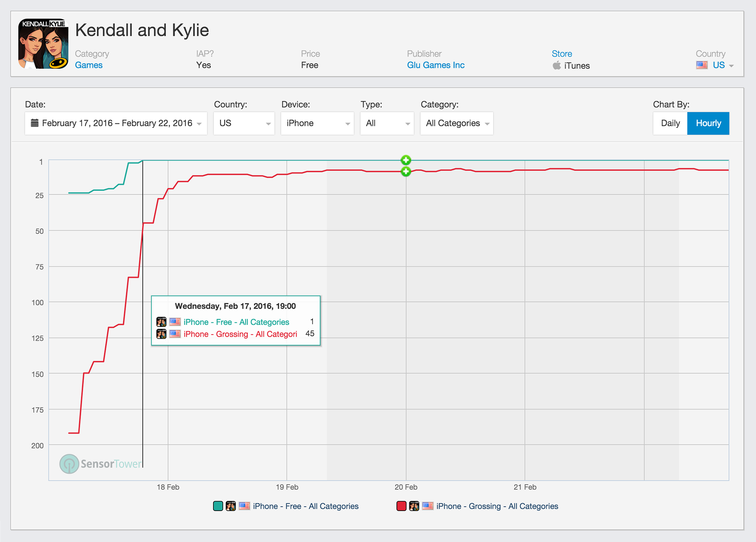756x542 pixels.
Task: Open the Games category link
Action: (x=88, y=65)
